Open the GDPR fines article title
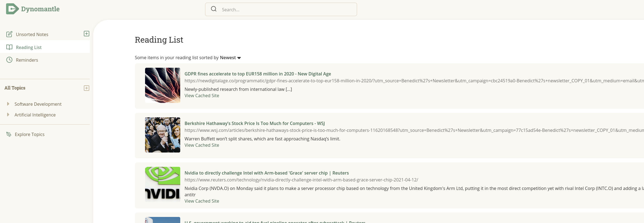Viewport: 644px width, 223px height. 258,74
